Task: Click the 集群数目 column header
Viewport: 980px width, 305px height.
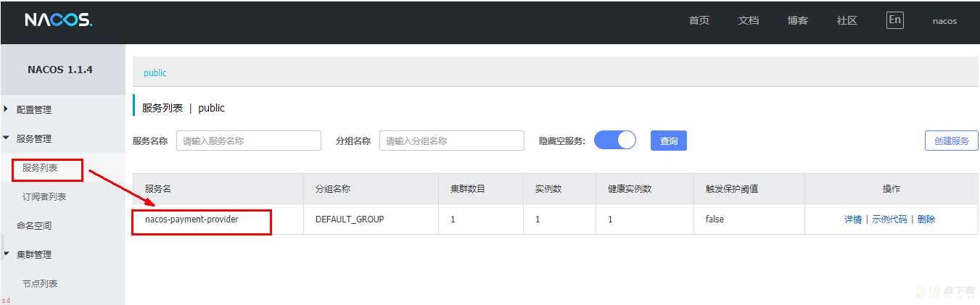Action: pyautogui.click(x=468, y=189)
